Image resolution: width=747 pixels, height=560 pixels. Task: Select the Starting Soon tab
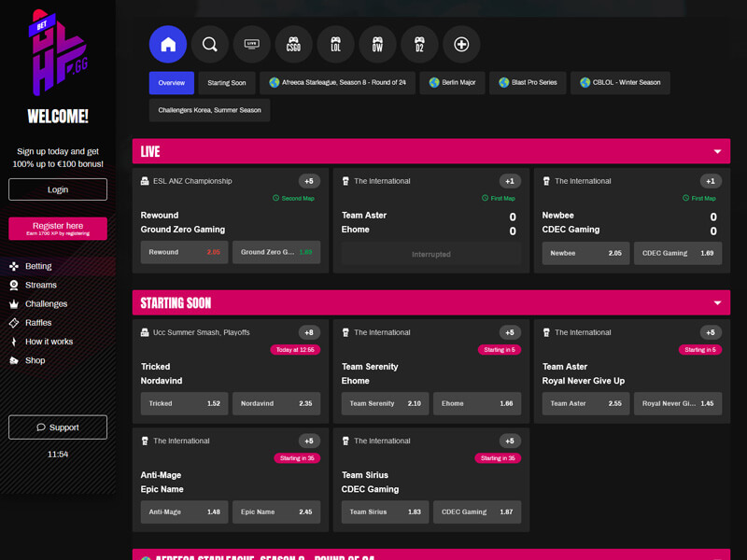[227, 83]
